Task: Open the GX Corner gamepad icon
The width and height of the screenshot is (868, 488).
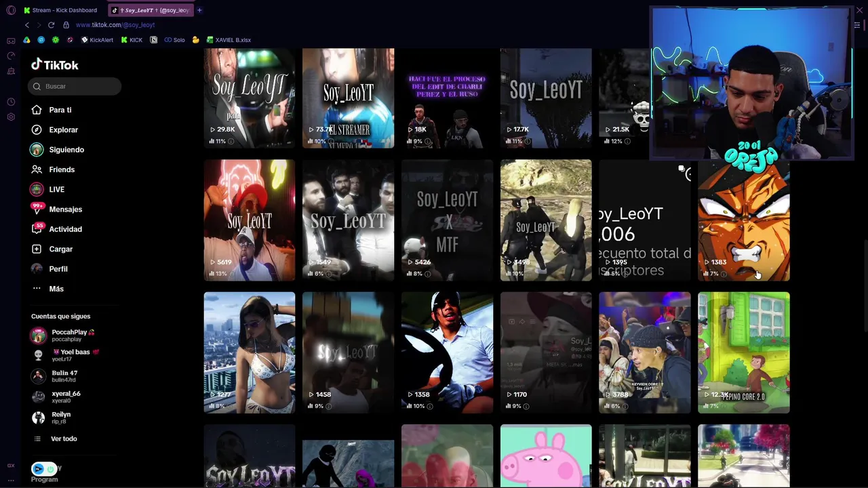Action: pyautogui.click(x=11, y=41)
